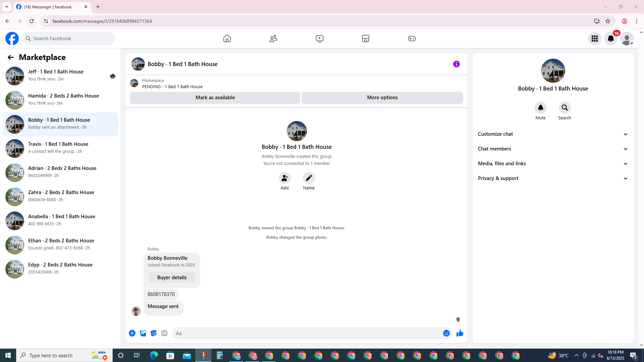The image size is (644, 362).
Task: Click the house group photo in right panel
Action: pyautogui.click(x=553, y=71)
